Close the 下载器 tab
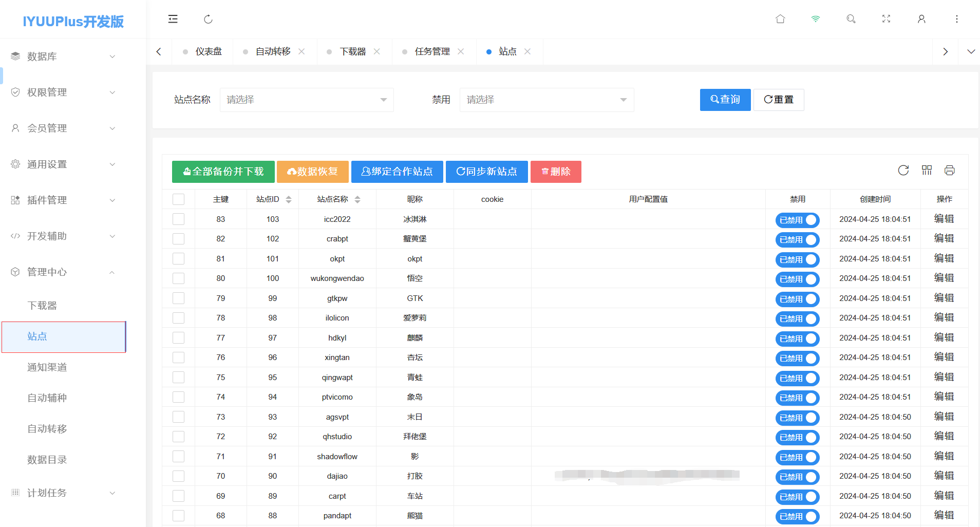 (377, 51)
